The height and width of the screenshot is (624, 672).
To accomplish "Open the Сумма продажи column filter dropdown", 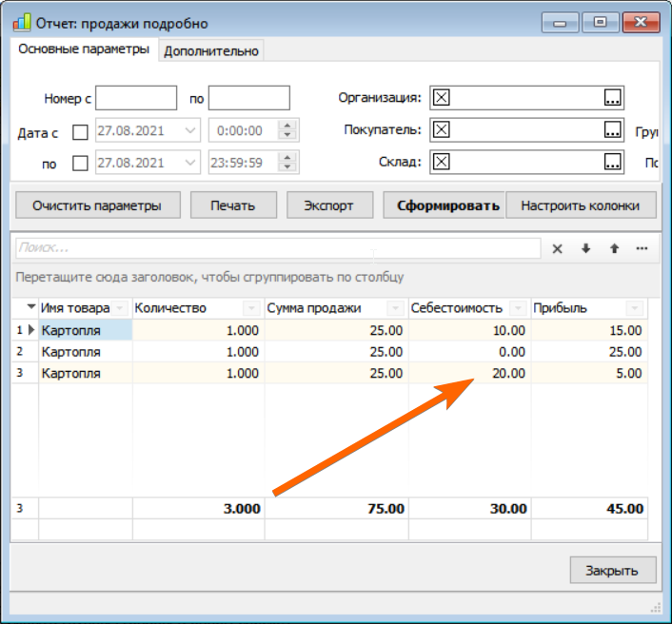I will (x=395, y=308).
